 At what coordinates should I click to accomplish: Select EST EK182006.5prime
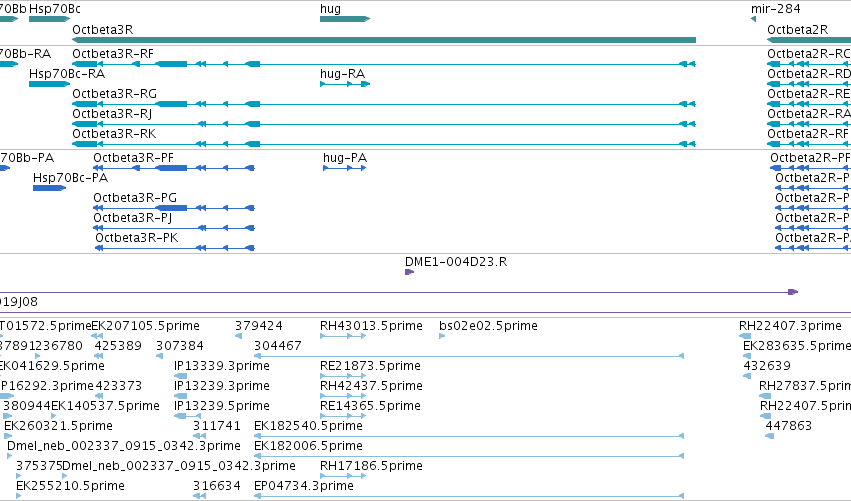click(308, 446)
